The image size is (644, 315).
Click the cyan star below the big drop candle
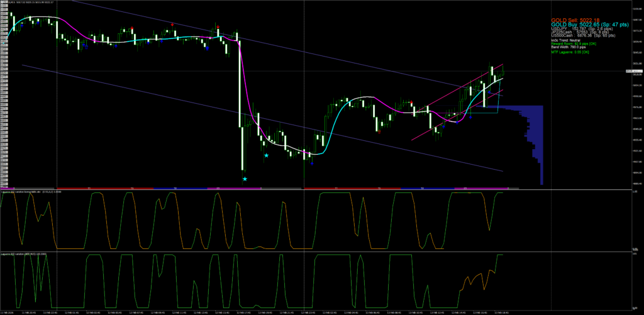coord(245,179)
